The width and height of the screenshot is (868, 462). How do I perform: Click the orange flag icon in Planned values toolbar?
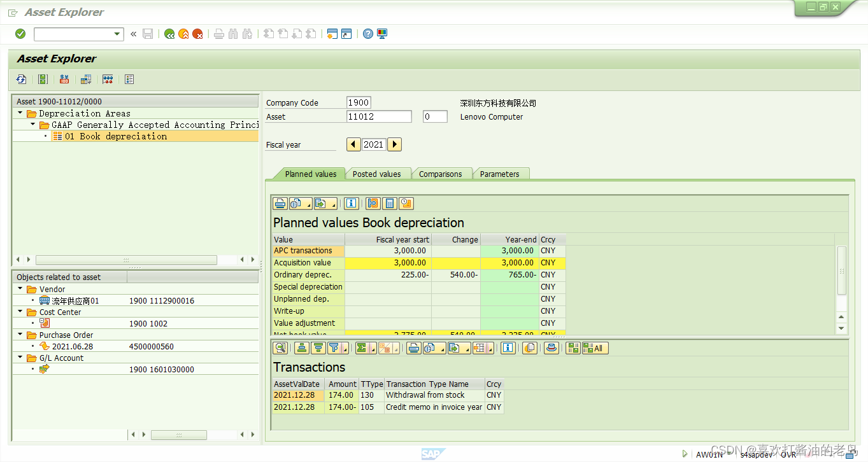click(373, 204)
